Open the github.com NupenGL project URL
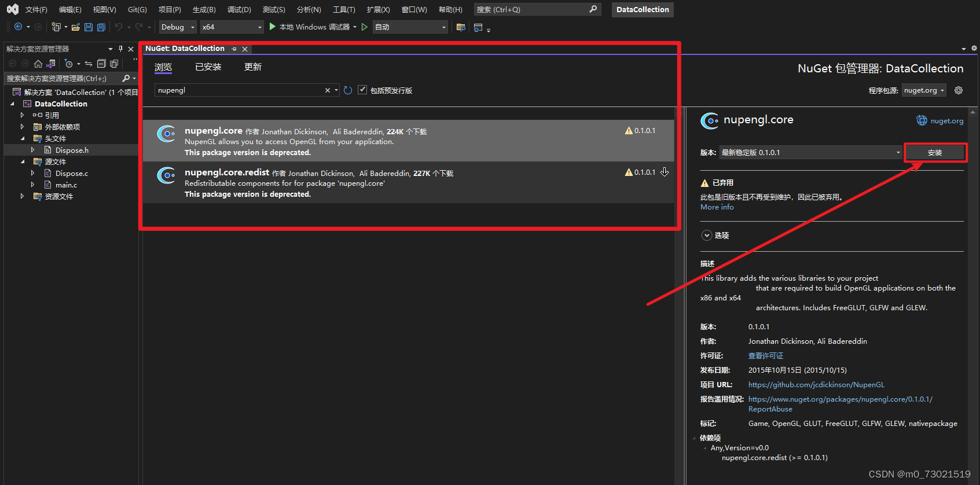The image size is (980, 485). (816, 385)
